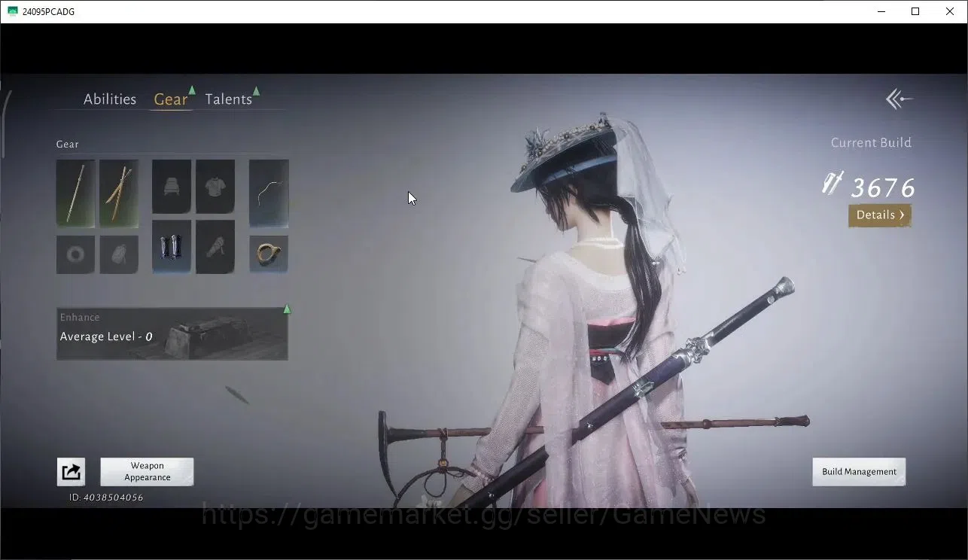Switch to the Talents tab
This screenshot has width=968, height=560.
[228, 99]
